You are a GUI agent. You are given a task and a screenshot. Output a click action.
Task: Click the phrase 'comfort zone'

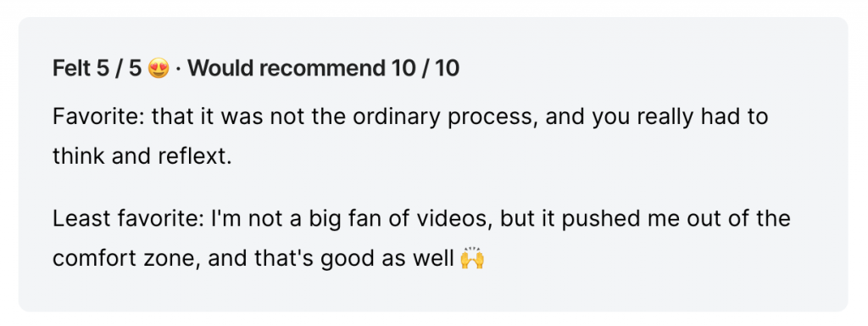coord(126,259)
